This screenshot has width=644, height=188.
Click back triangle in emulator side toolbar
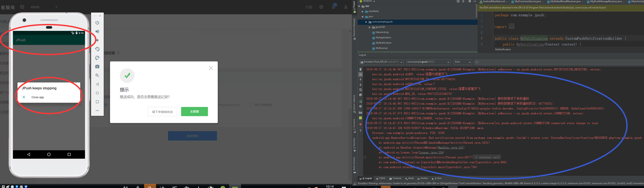click(97, 84)
